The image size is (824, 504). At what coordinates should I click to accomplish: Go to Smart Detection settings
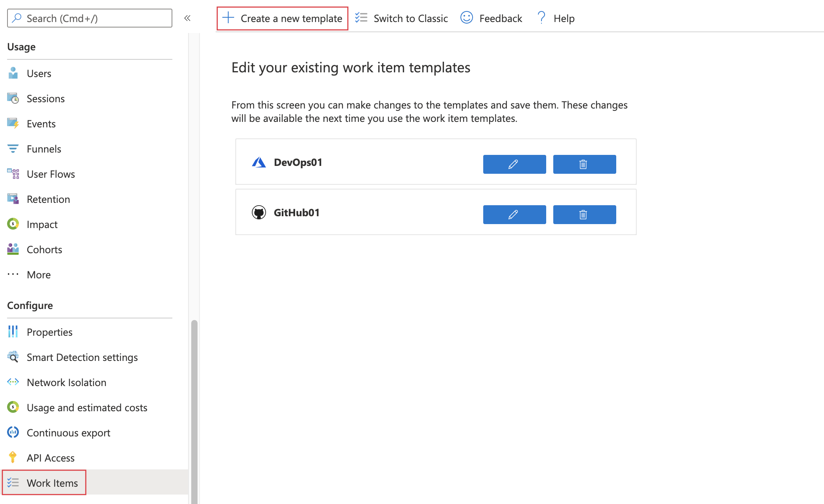[82, 357]
